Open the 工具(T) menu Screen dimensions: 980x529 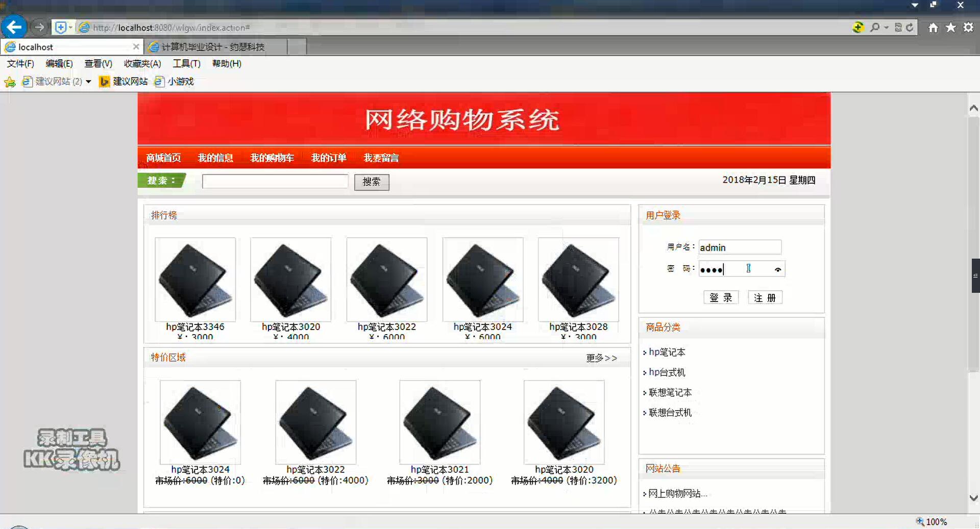click(186, 64)
